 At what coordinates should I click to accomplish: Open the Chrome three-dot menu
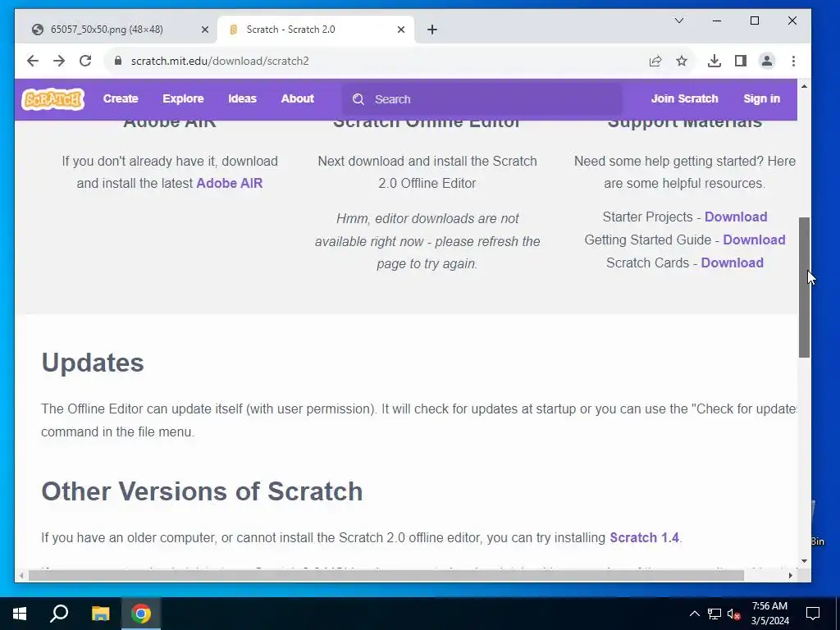[x=793, y=61]
